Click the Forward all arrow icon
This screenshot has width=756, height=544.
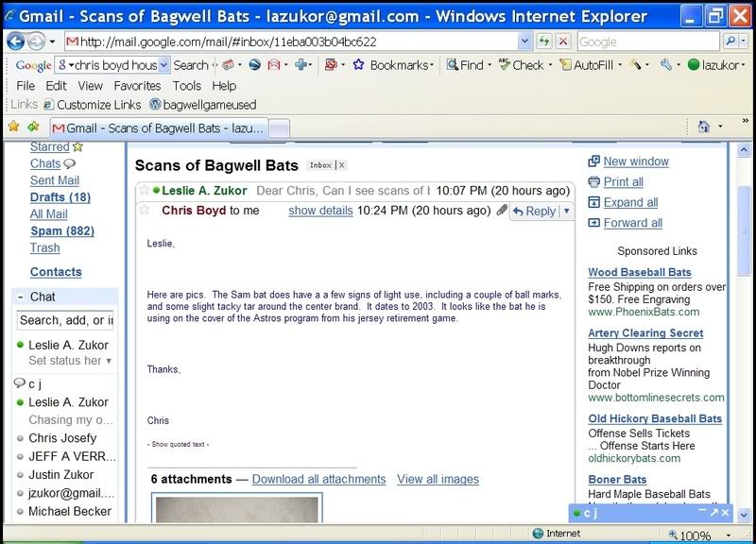coord(594,223)
